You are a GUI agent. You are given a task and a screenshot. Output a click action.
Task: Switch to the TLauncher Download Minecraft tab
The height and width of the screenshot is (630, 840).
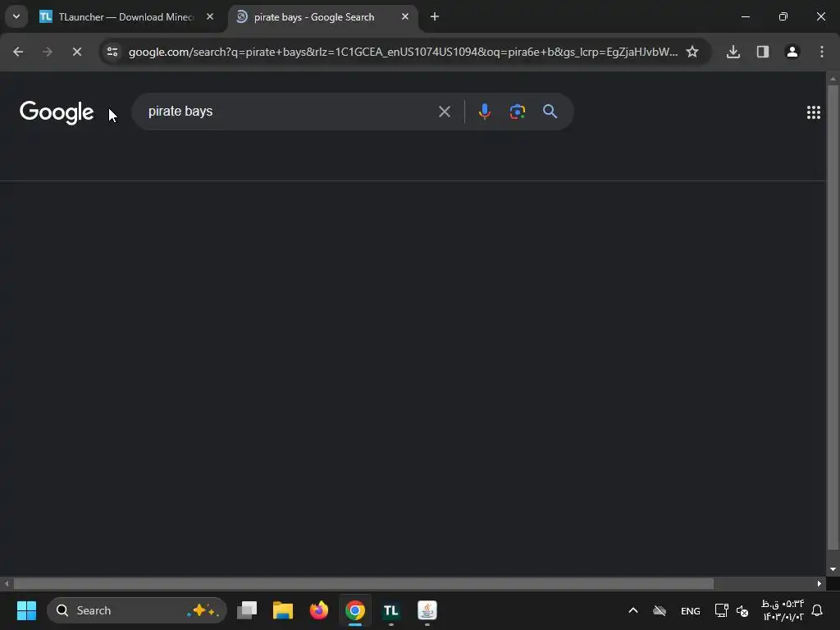click(126, 17)
